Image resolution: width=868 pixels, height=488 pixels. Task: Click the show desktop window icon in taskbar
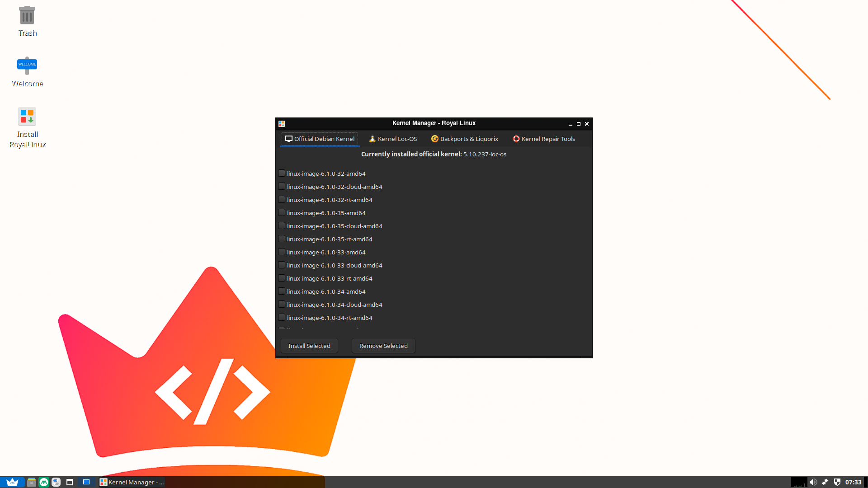click(70, 482)
